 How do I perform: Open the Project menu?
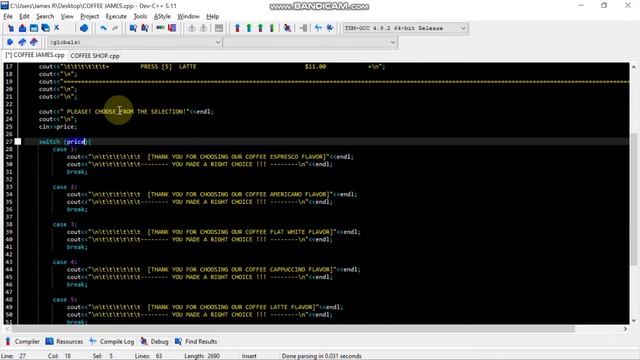[89, 16]
